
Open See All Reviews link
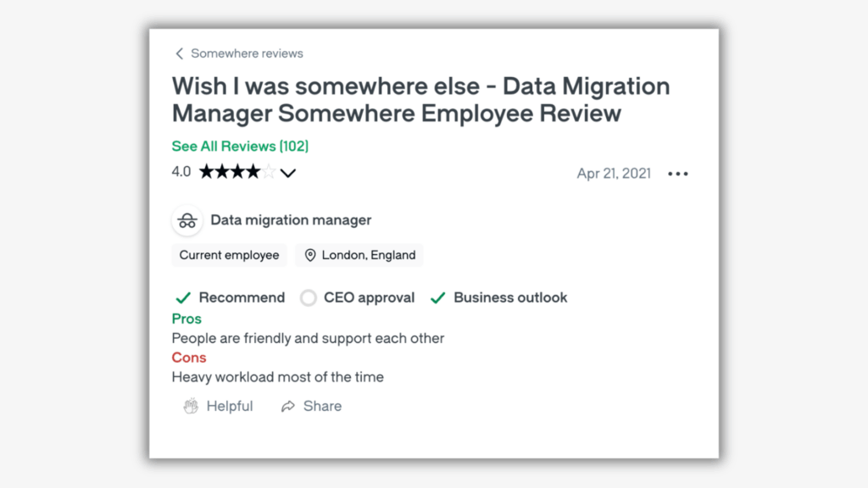[x=240, y=146]
